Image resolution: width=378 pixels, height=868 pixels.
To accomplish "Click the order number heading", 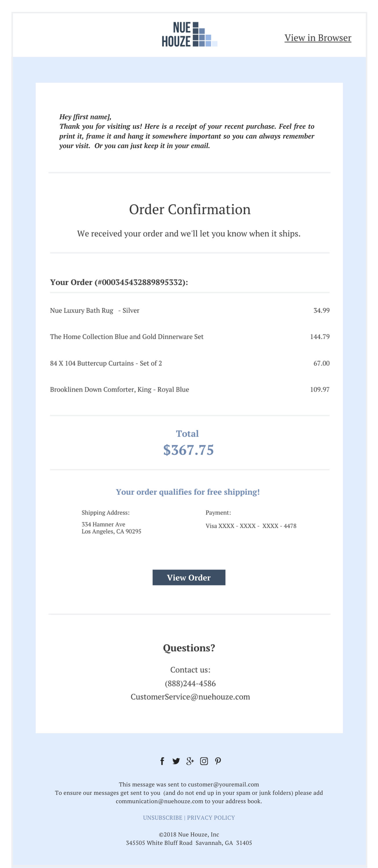I will 119,282.
